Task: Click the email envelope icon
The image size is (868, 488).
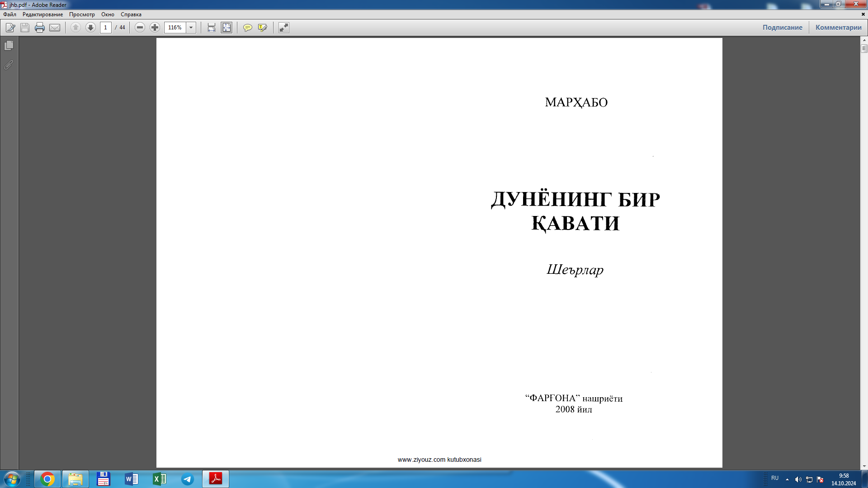Action: click(55, 28)
